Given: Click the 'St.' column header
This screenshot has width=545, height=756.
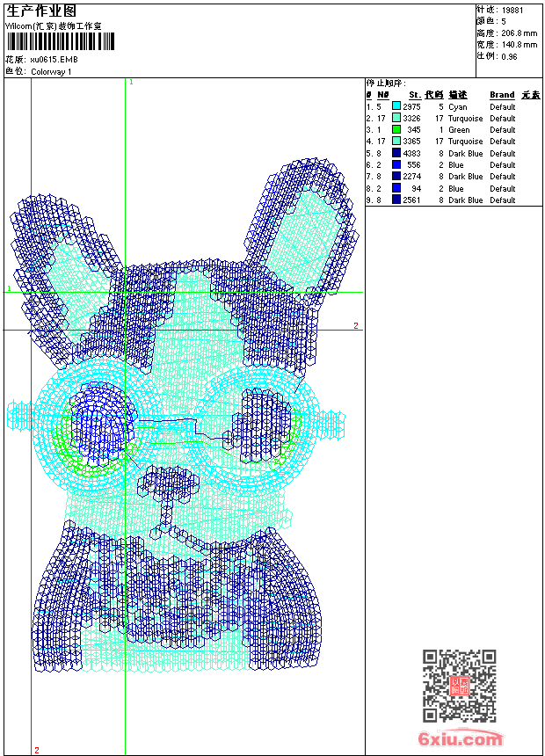Looking at the screenshot, I should (415, 95).
